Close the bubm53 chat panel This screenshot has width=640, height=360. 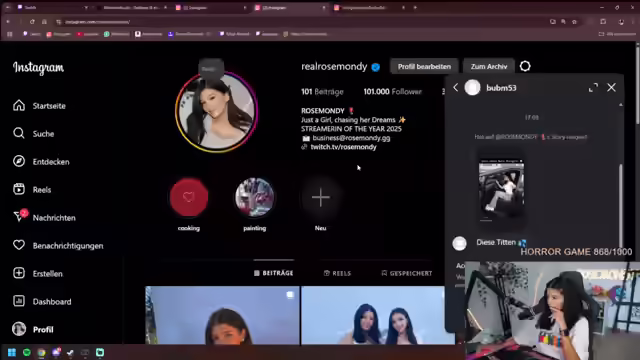pyautogui.click(x=611, y=87)
